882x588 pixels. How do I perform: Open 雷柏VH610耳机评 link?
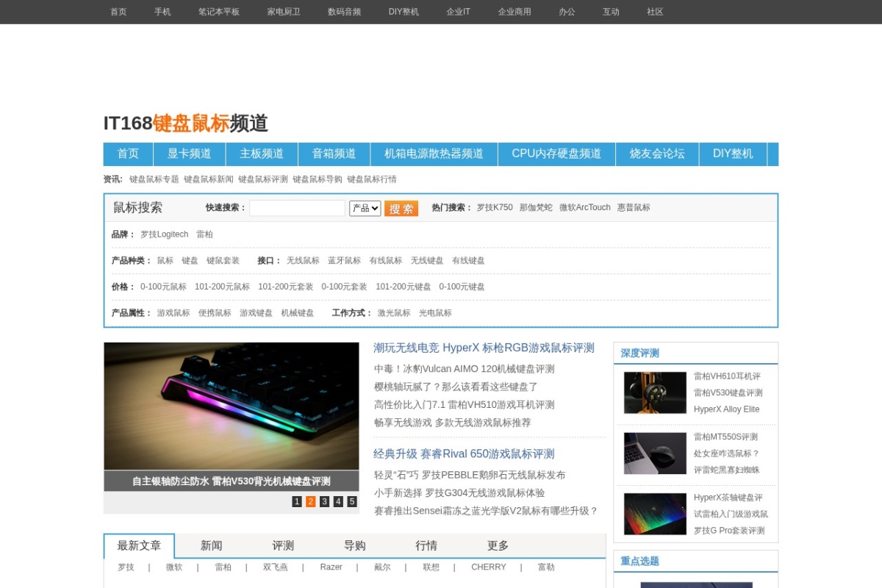click(x=727, y=376)
